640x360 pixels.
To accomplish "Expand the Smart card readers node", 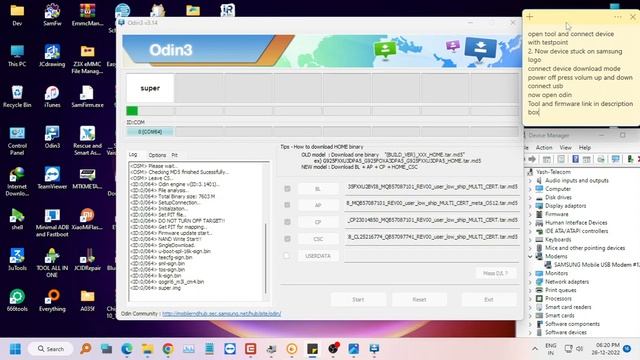I will click(530, 307).
